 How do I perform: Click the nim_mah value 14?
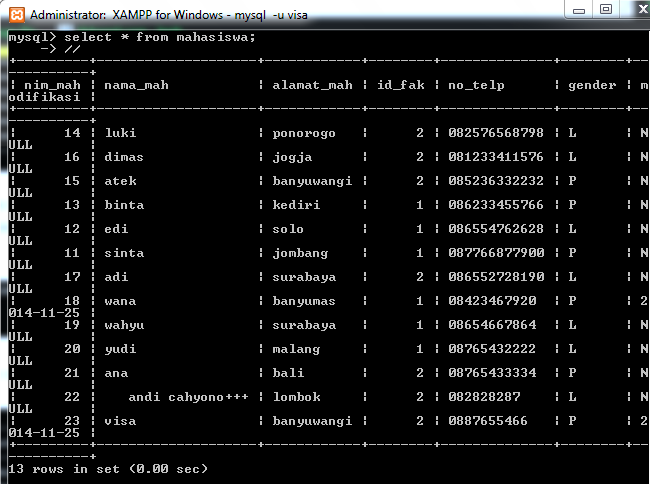click(x=72, y=133)
